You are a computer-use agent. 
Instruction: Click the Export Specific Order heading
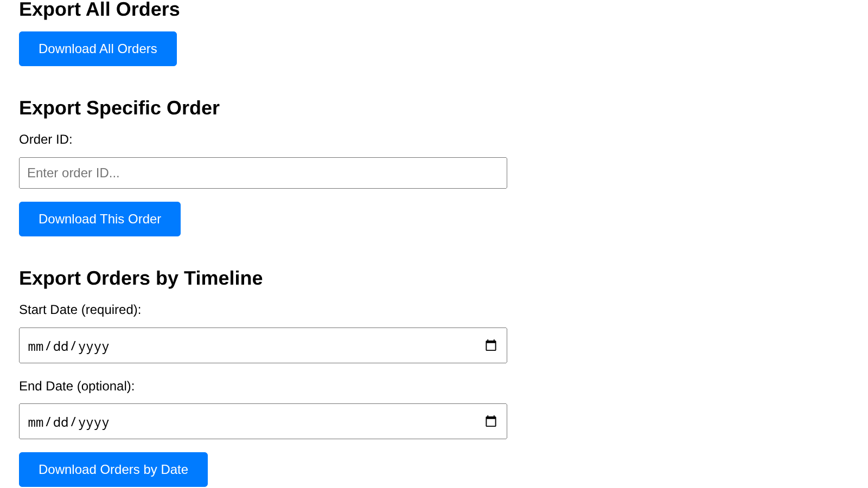119,108
